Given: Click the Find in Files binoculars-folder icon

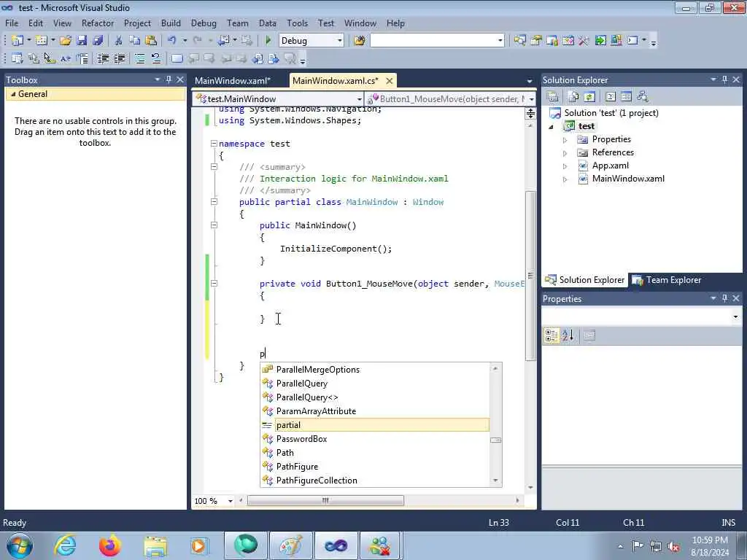Looking at the screenshot, I should pyautogui.click(x=359, y=41).
